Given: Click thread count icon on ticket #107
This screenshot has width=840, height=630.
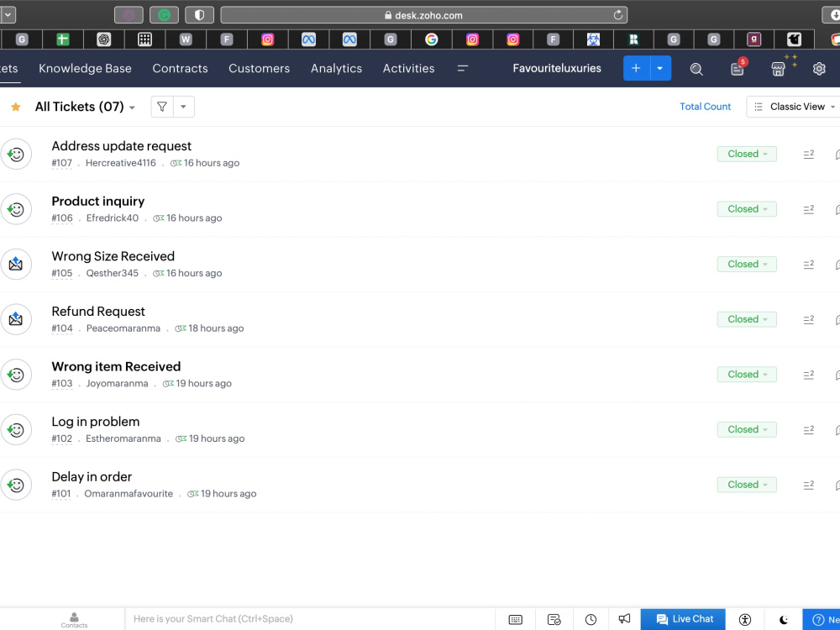Looking at the screenshot, I should pos(808,155).
